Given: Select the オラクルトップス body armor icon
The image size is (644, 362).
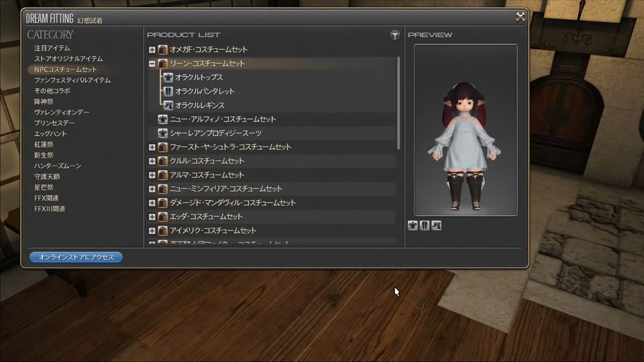Looking at the screenshot, I should [168, 77].
